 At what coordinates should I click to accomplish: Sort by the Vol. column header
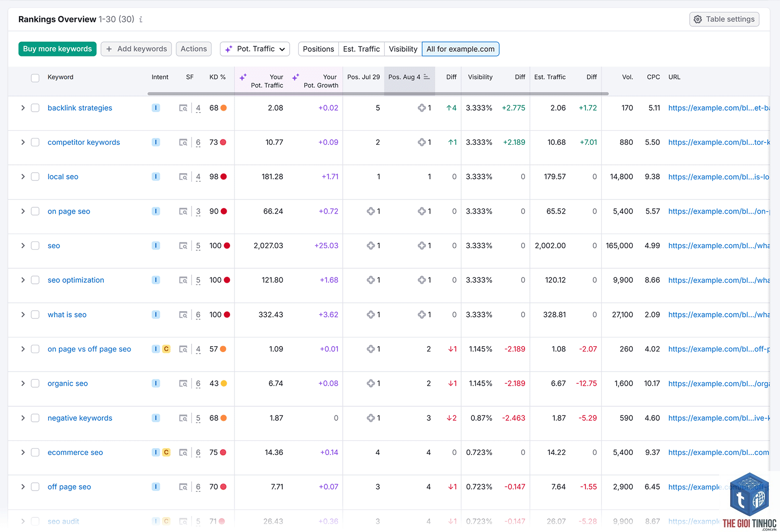coord(627,77)
